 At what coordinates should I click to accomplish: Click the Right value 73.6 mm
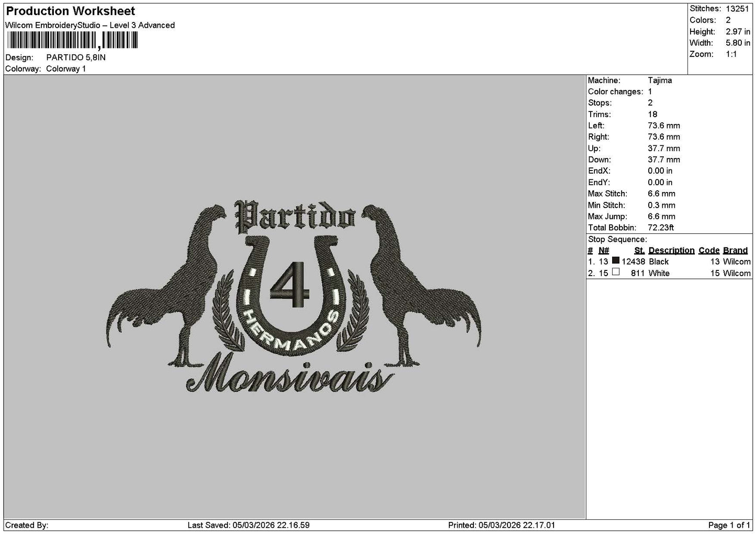pyautogui.click(x=664, y=137)
